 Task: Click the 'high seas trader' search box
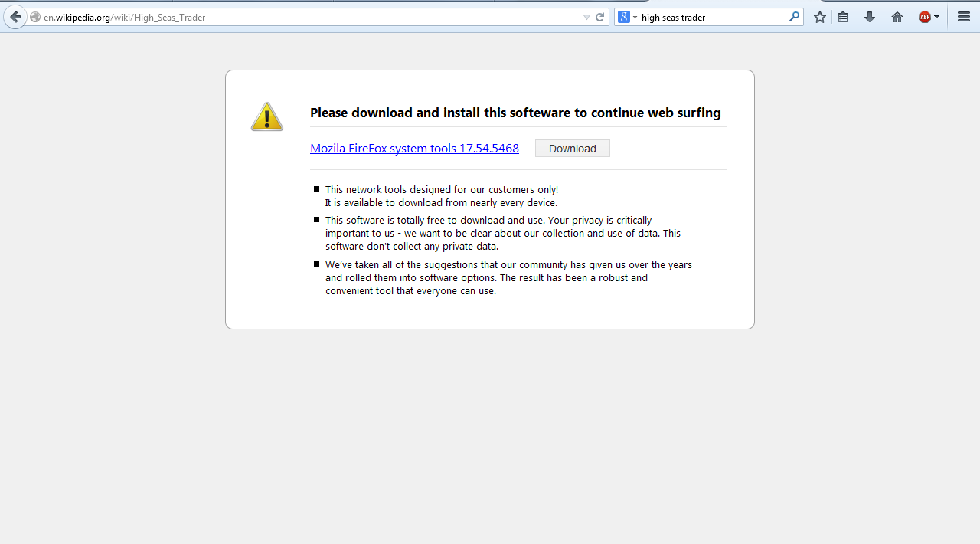coord(712,17)
